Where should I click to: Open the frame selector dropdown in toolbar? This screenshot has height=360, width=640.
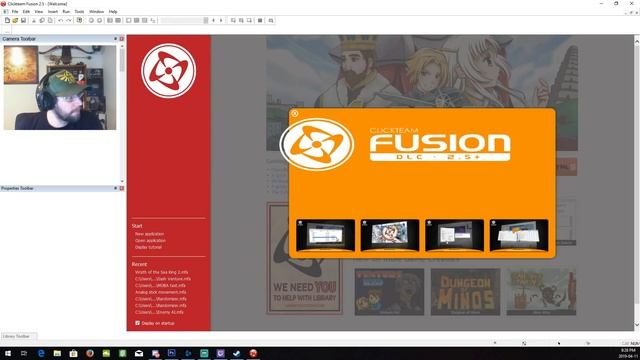206,20
